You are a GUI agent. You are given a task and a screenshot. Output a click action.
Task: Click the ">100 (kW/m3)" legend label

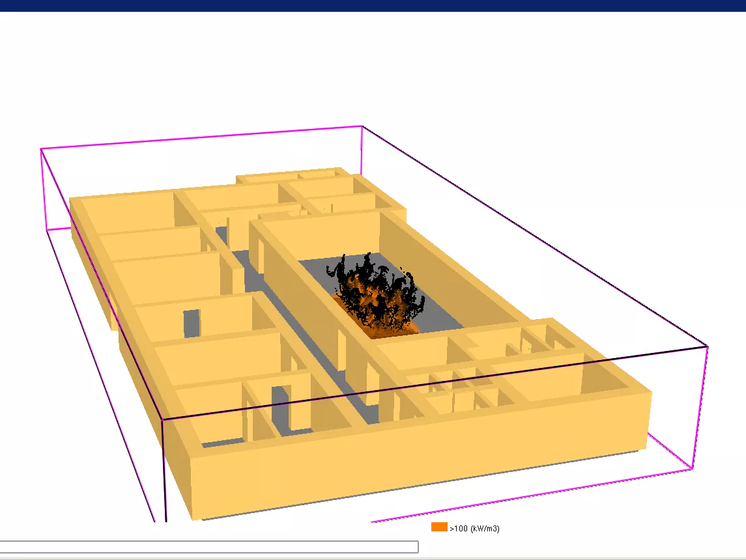[474, 528]
